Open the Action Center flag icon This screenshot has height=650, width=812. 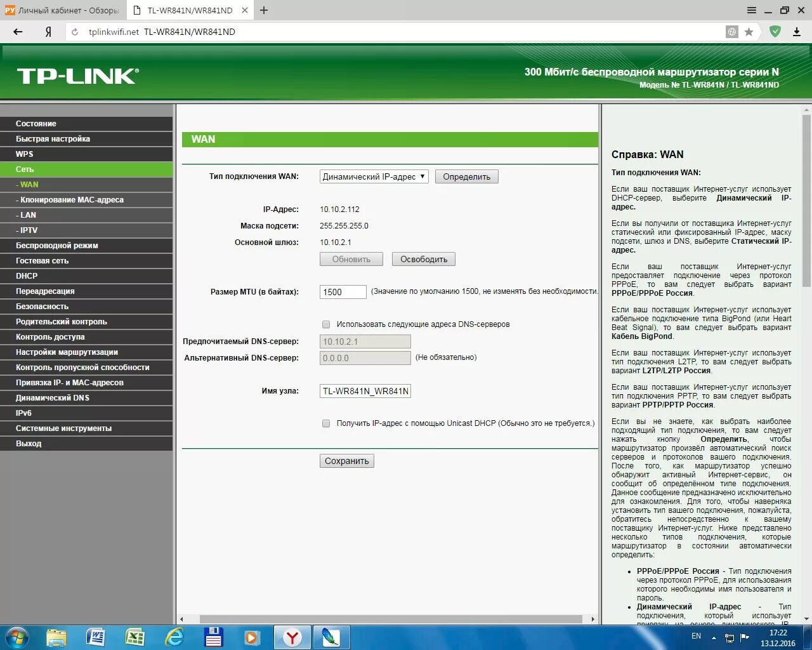pyautogui.click(x=745, y=637)
